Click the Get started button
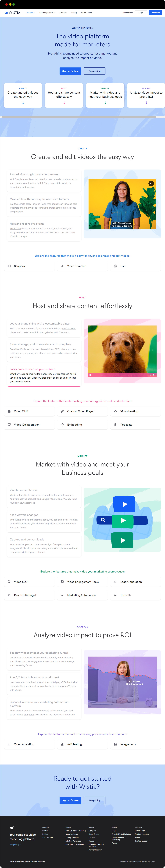The width and height of the screenshot is (165, 868). [155, 13]
